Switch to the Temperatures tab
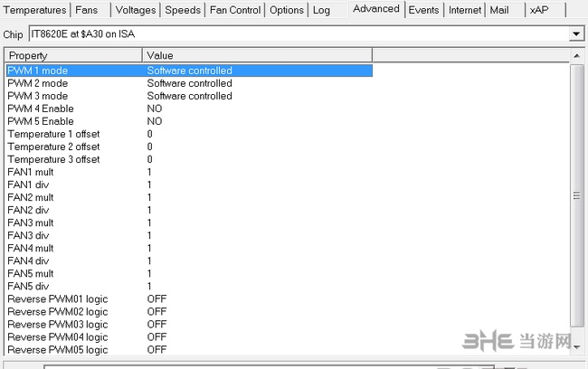 coord(35,10)
